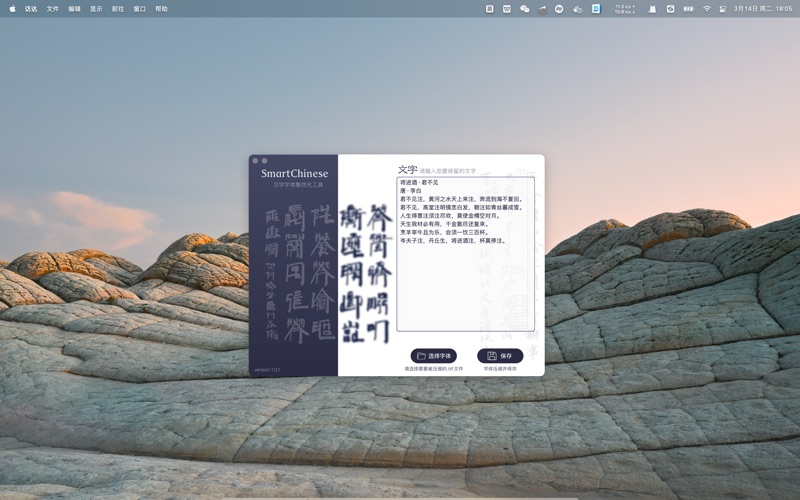Click the blue D document icon in menu bar
This screenshot has width=800, height=500.
pyautogui.click(x=596, y=9)
